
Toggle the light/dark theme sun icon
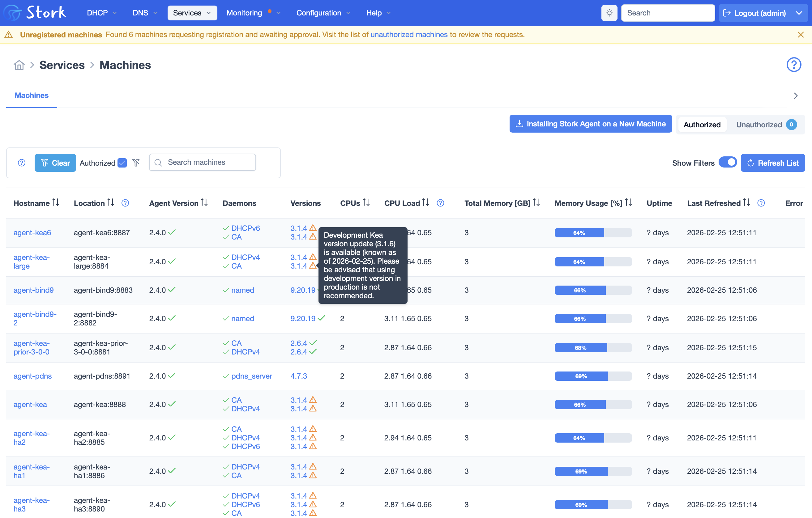[x=609, y=13]
